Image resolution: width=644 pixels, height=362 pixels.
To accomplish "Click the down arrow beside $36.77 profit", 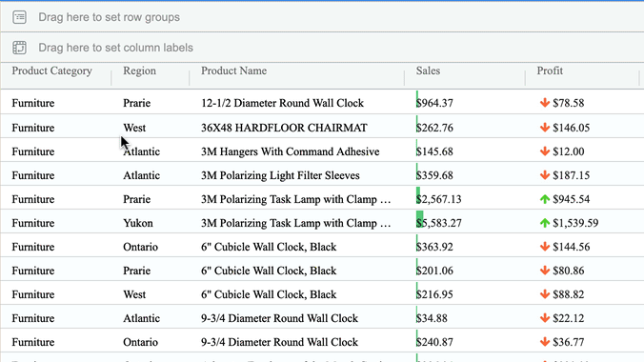I will click(x=545, y=342).
